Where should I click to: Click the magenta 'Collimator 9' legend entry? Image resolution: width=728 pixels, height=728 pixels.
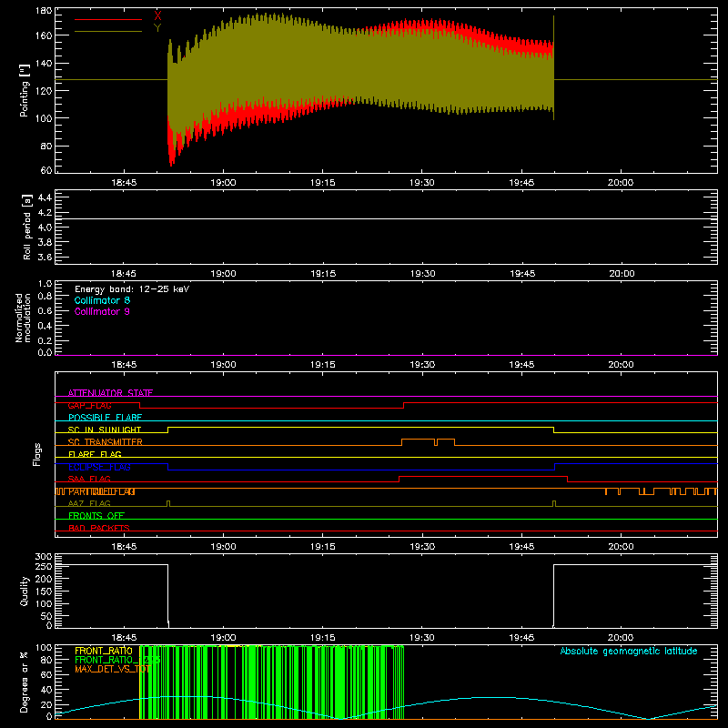tap(102, 311)
